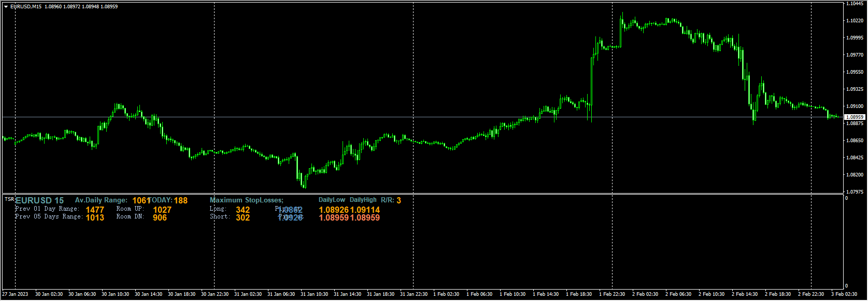Click the 1.08875 price axis label

(x=855, y=124)
